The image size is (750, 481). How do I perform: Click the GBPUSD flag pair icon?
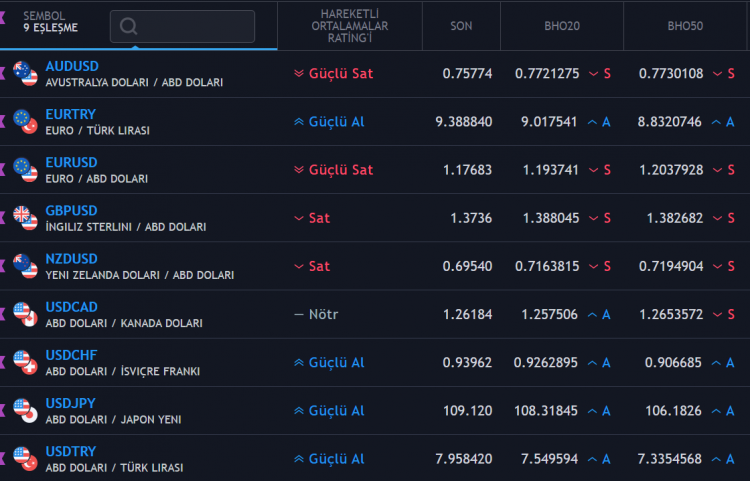[x=25, y=218]
